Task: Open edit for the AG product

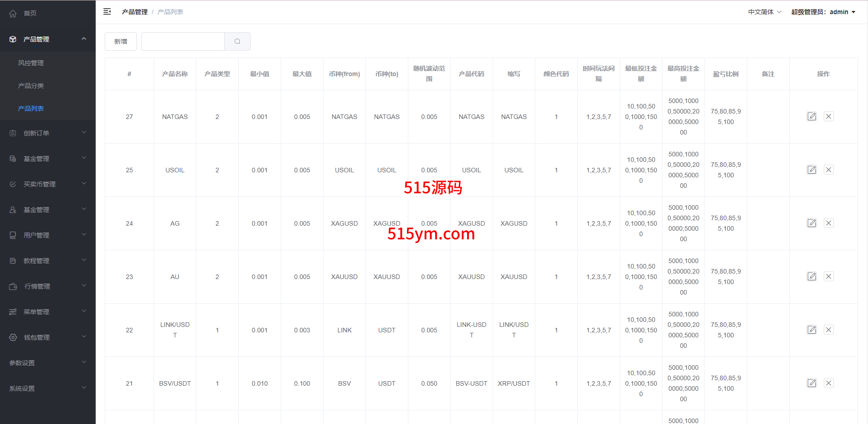Action: [x=812, y=223]
